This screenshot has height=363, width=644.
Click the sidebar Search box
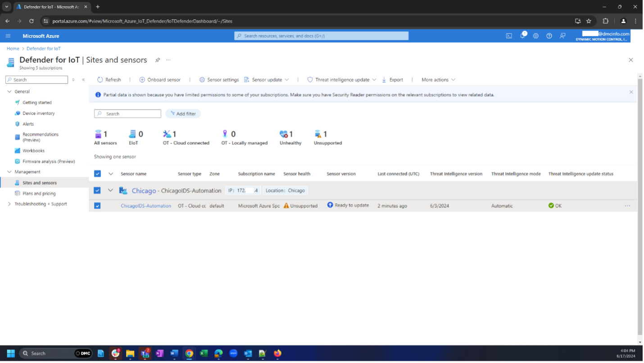click(36, 80)
